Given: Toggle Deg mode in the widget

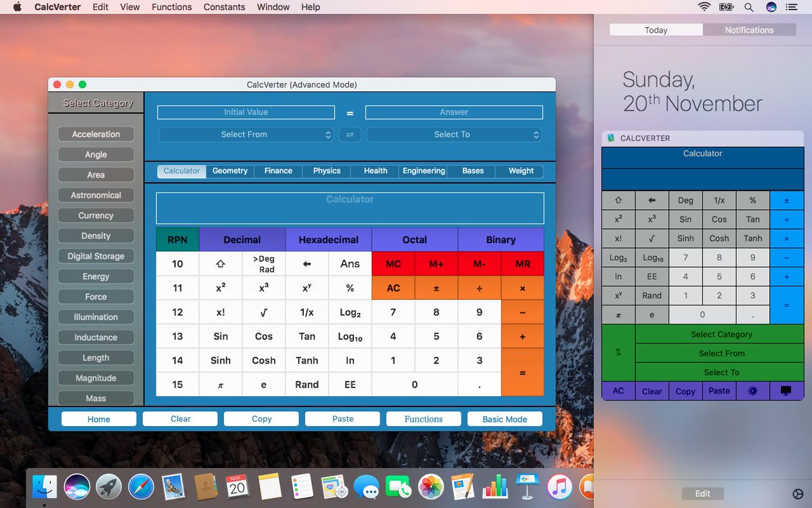Looking at the screenshot, I should coord(685,200).
